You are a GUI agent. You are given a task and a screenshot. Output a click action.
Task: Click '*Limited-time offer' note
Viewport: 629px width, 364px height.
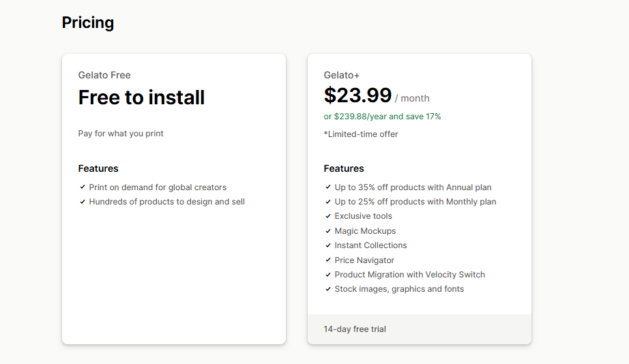pyautogui.click(x=361, y=134)
